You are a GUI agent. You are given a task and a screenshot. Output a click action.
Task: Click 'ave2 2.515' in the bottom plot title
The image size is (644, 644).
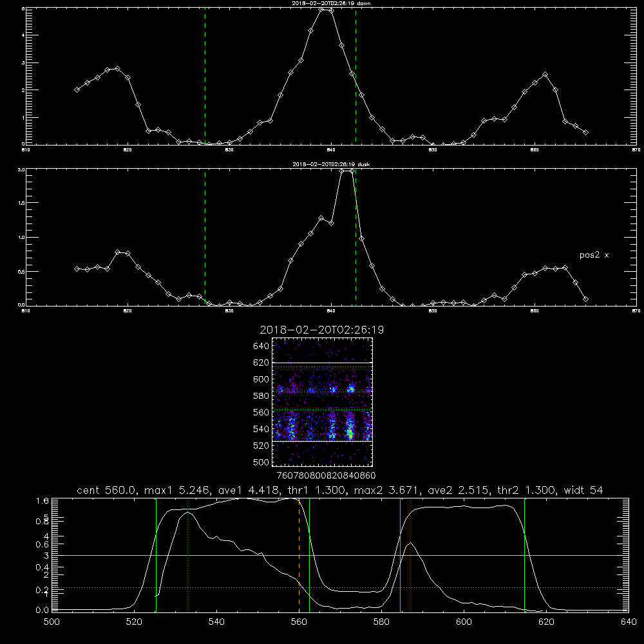(459, 490)
